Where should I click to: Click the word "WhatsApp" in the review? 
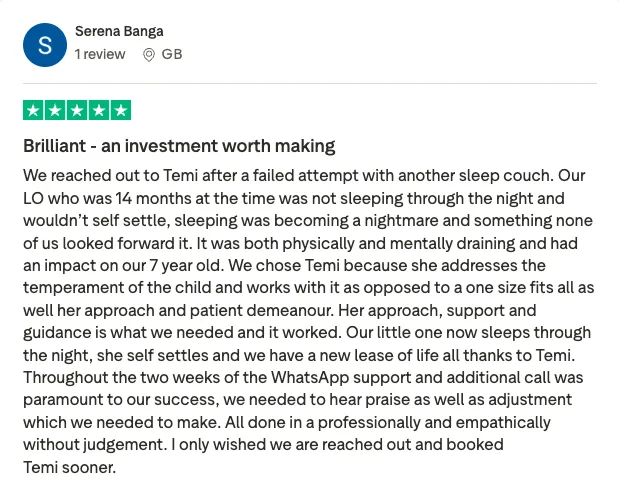point(310,377)
